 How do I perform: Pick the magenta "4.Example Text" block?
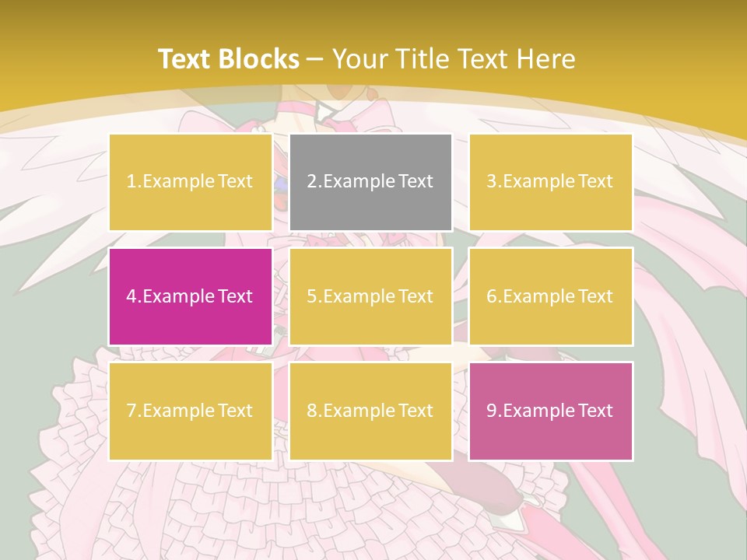click(x=190, y=296)
